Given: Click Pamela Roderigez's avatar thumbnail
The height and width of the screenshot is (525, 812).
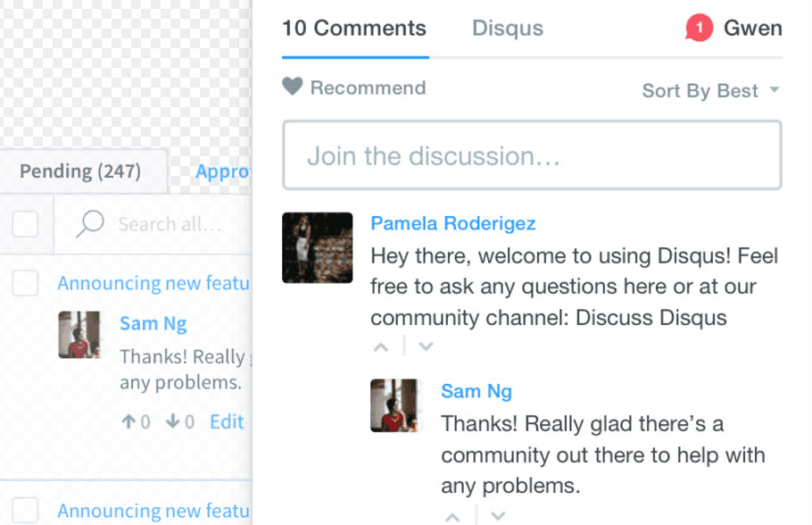Looking at the screenshot, I should pos(318,247).
